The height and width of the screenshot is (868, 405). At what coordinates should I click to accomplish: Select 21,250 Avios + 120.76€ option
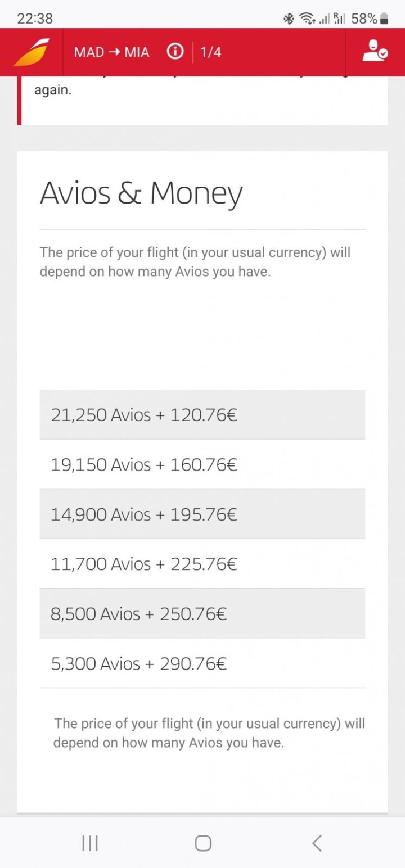[x=202, y=415]
